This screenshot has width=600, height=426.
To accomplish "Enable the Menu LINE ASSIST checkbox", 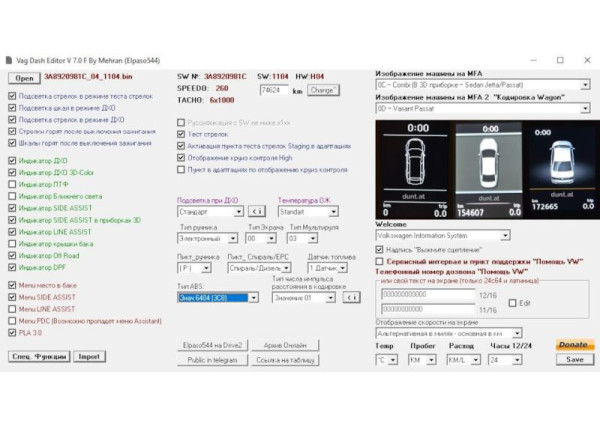I will click(12, 309).
